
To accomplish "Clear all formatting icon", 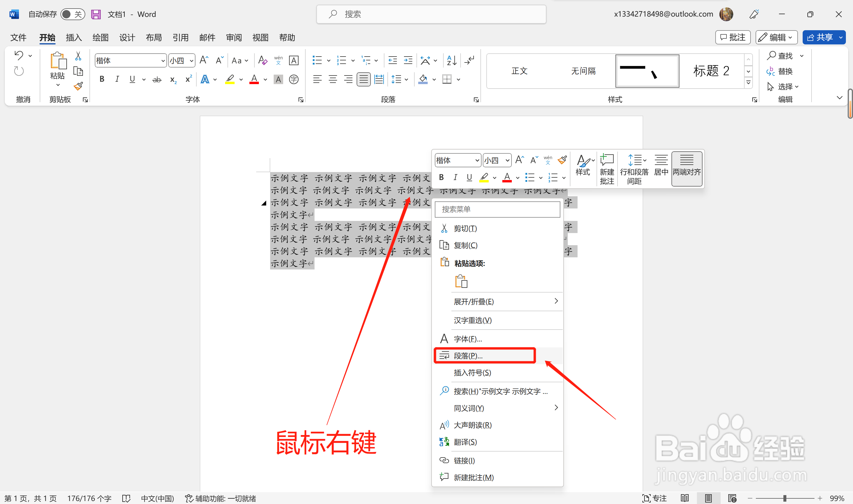I will pyautogui.click(x=263, y=60).
